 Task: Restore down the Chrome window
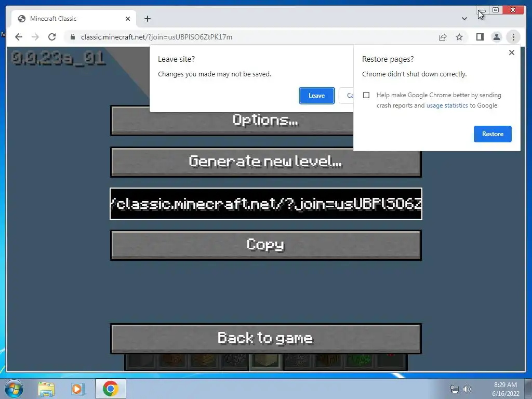(x=496, y=10)
